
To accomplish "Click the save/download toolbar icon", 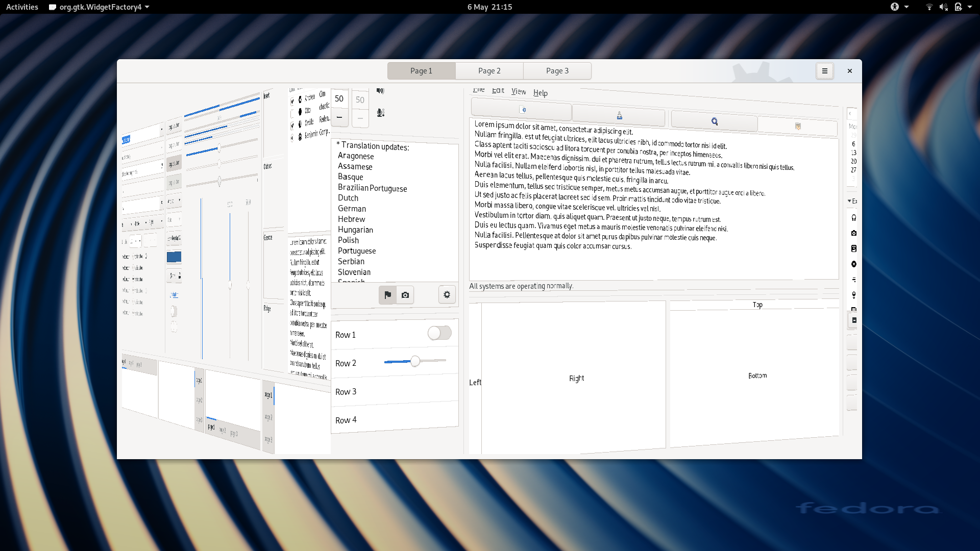I will coord(619,116).
